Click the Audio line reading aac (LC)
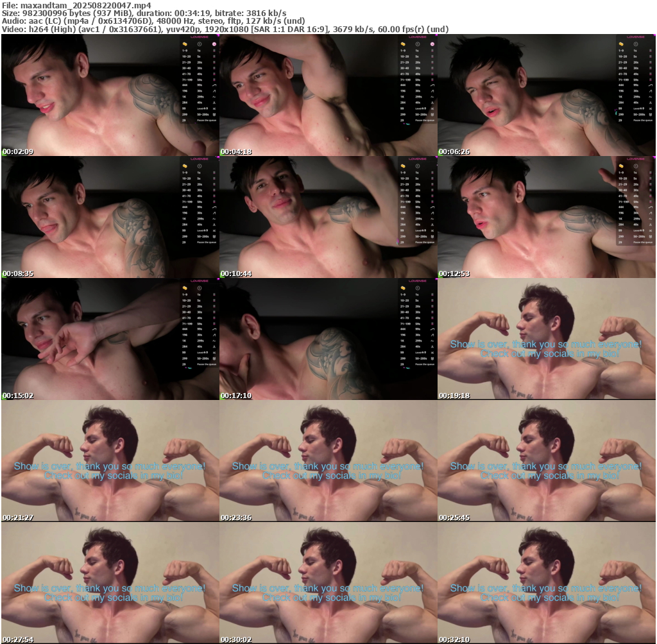The width and height of the screenshot is (657, 644). 153,21
